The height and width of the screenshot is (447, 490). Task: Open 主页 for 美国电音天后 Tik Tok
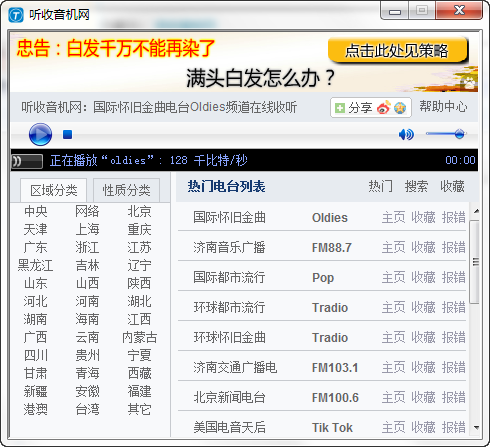(393, 427)
